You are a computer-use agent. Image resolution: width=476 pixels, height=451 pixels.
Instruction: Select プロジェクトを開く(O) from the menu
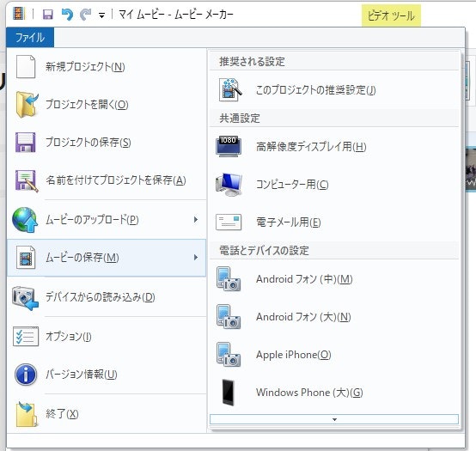coord(107,105)
